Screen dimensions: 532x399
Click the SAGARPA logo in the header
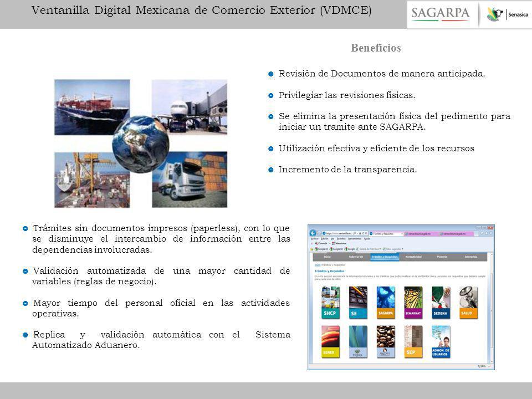(441, 13)
